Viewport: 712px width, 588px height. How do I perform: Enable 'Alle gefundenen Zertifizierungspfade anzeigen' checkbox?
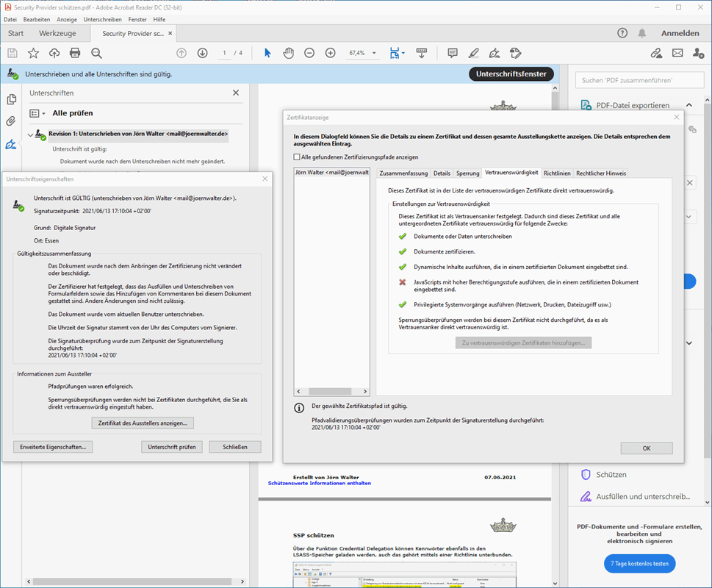point(297,157)
